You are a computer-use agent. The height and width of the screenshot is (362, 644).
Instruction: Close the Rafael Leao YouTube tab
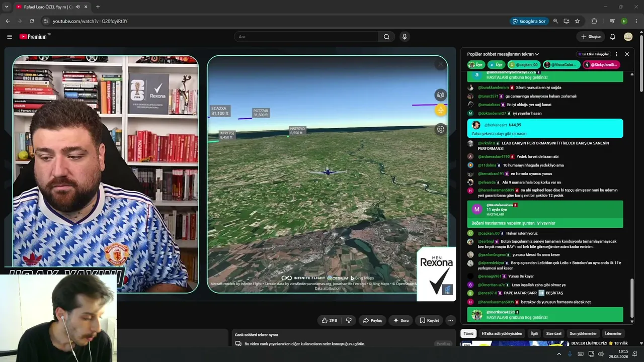87,7
